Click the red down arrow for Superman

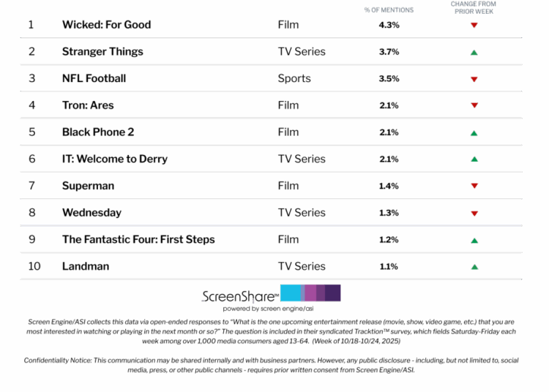tap(474, 186)
